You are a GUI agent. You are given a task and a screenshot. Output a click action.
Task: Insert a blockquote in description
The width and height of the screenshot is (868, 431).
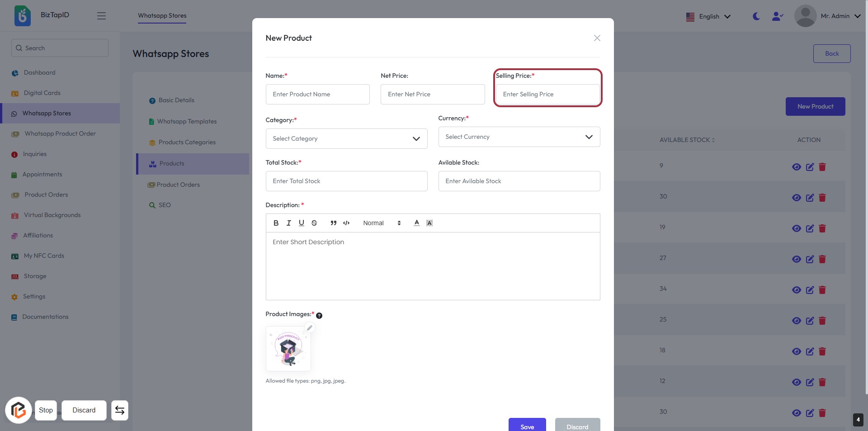click(334, 223)
